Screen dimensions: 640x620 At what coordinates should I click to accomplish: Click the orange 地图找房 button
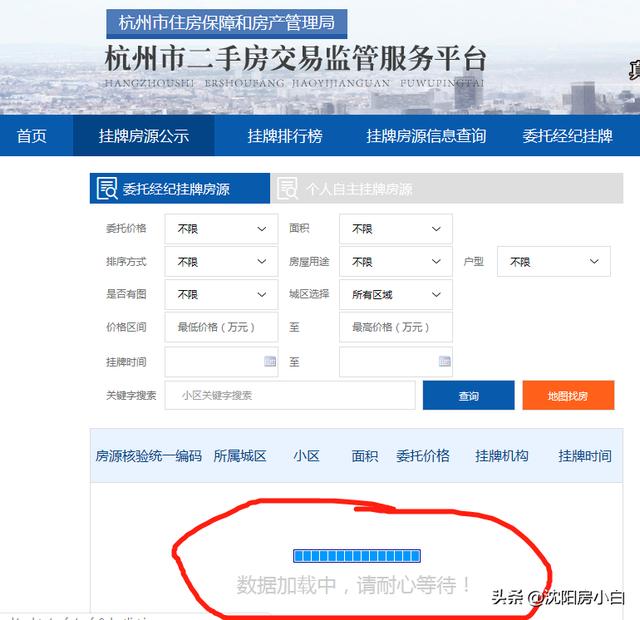pyautogui.click(x=567, y=396)
